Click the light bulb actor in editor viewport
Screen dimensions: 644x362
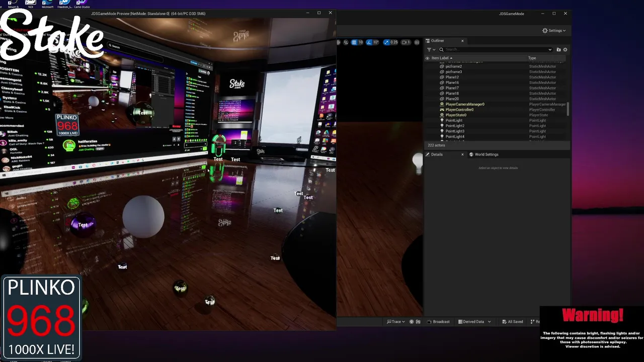418,162
